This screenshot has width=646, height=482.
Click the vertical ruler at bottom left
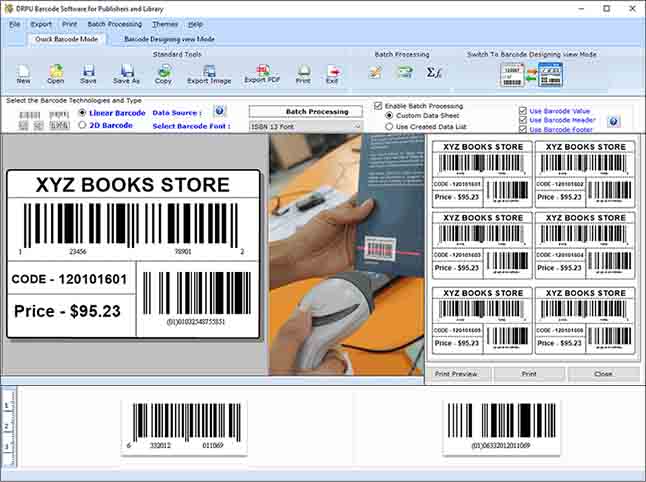click(x=8, y=427)
